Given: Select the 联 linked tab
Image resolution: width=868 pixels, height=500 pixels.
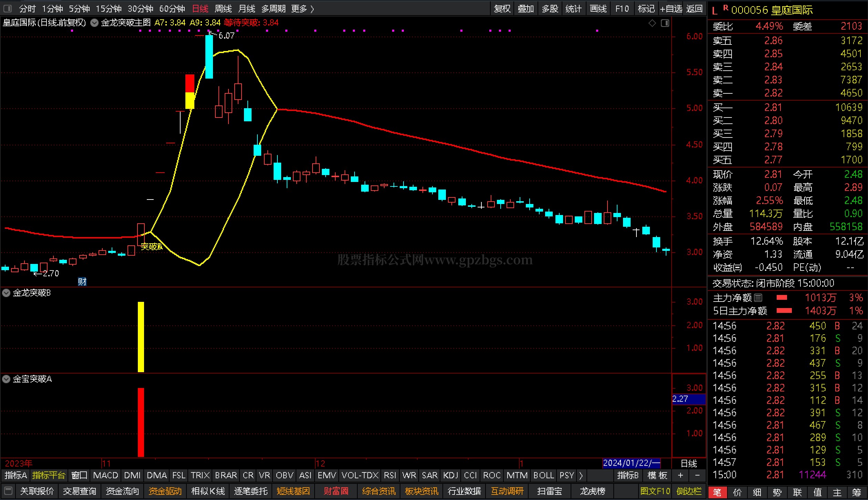Looking at the screenshot, I should click(x=797, y=492).
